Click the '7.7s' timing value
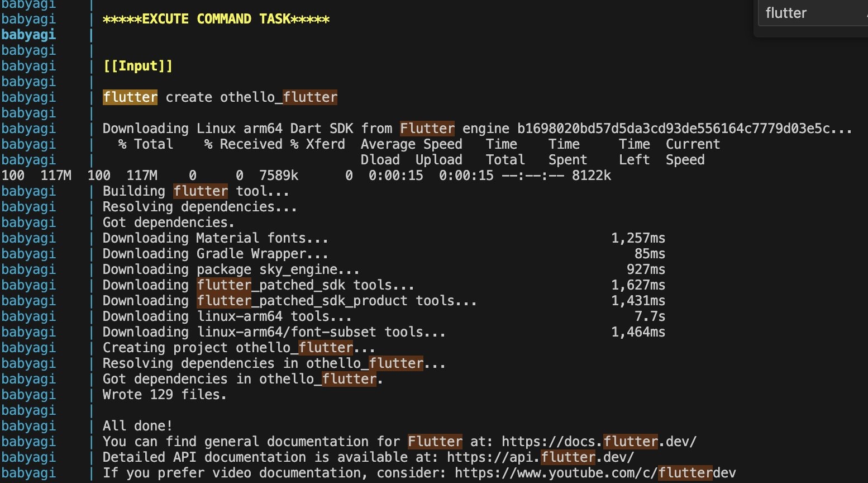Viewport: 868px width, 483px height. pyautogui.click(x=650, y=316)
